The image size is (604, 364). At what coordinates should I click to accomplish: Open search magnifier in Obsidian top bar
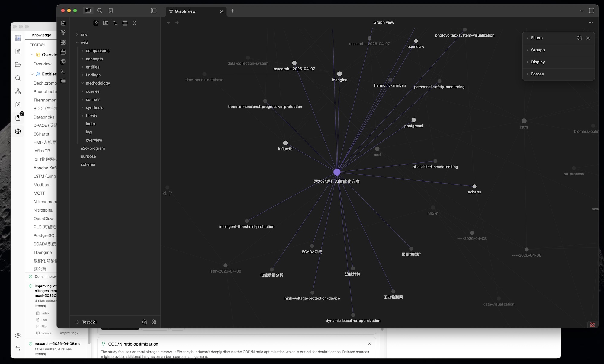click(x=100, y=11)
